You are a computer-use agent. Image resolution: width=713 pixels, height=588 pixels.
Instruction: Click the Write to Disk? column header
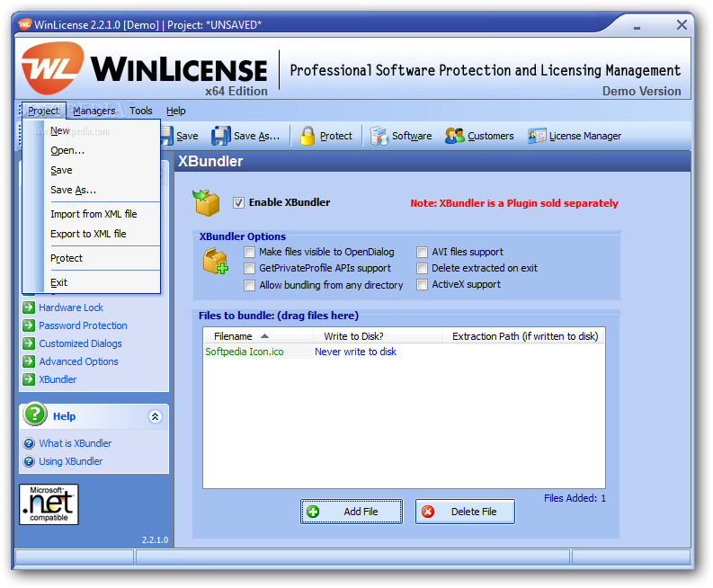pos(378,336)
